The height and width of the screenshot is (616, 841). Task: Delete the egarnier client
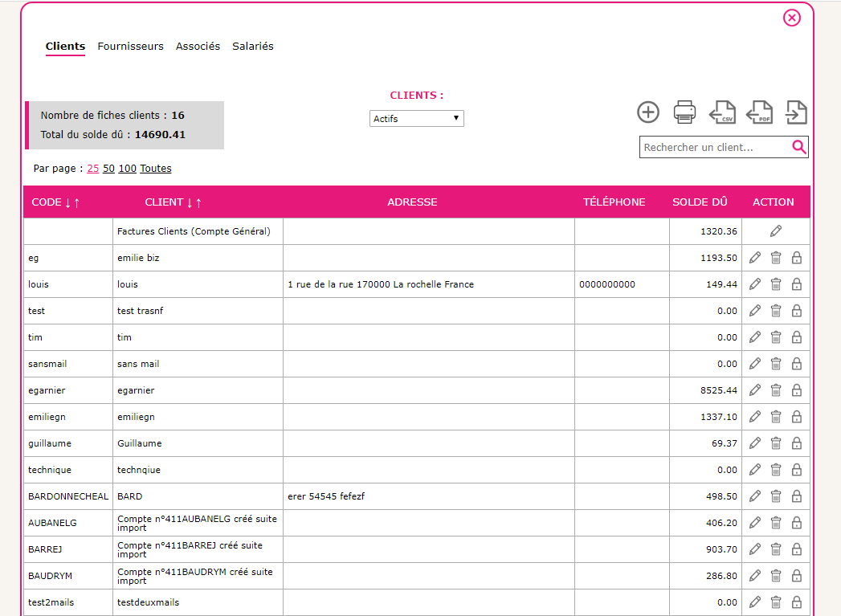pos(776,390)
